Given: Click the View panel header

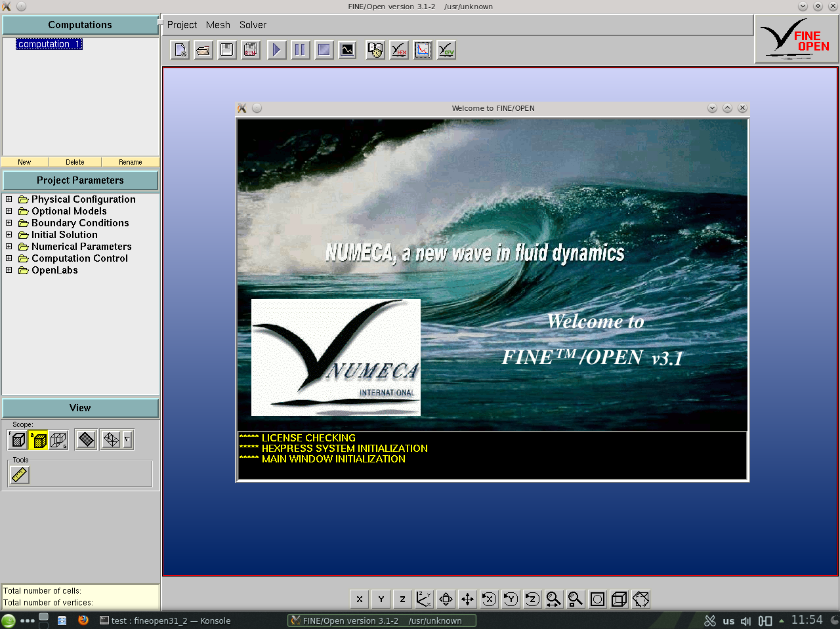Looking at the screenshot, I should (80, 408).
